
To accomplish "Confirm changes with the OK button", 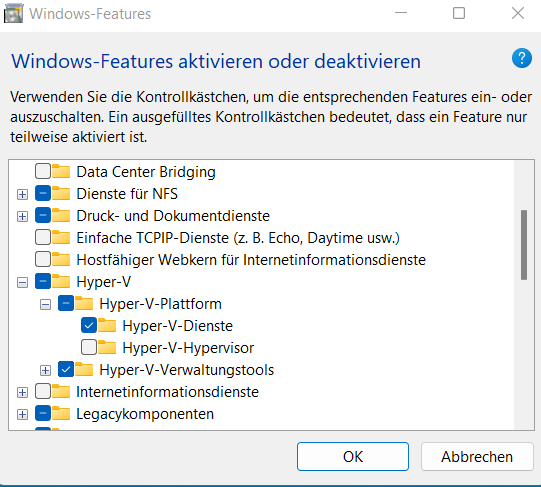I will click(x=353, y=456).
